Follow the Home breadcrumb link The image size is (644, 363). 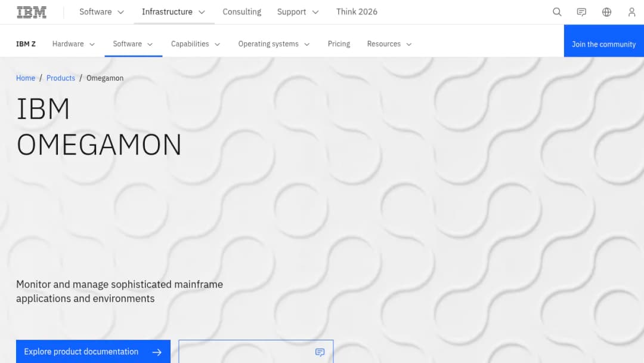[26, 78]
